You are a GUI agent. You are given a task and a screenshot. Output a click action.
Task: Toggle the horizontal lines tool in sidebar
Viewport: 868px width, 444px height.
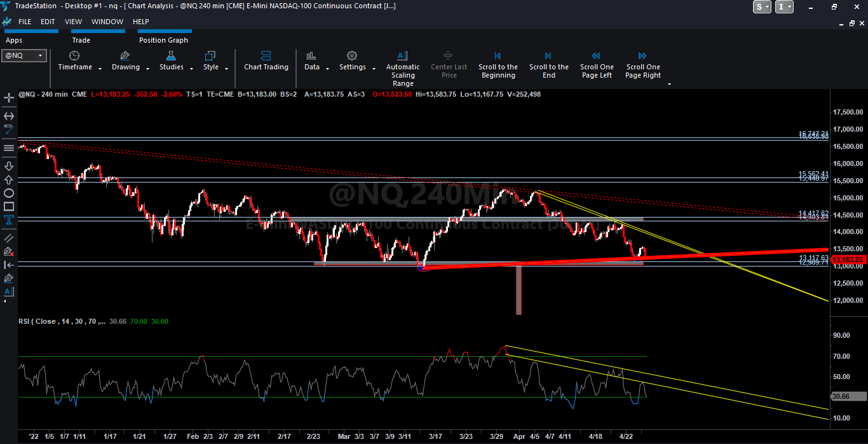[x=9, y=148]
